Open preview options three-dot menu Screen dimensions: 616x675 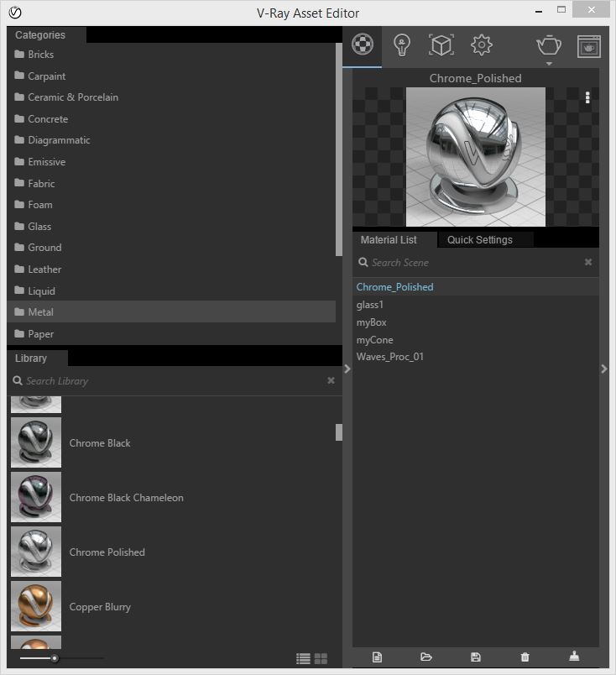tap(587, 97)
